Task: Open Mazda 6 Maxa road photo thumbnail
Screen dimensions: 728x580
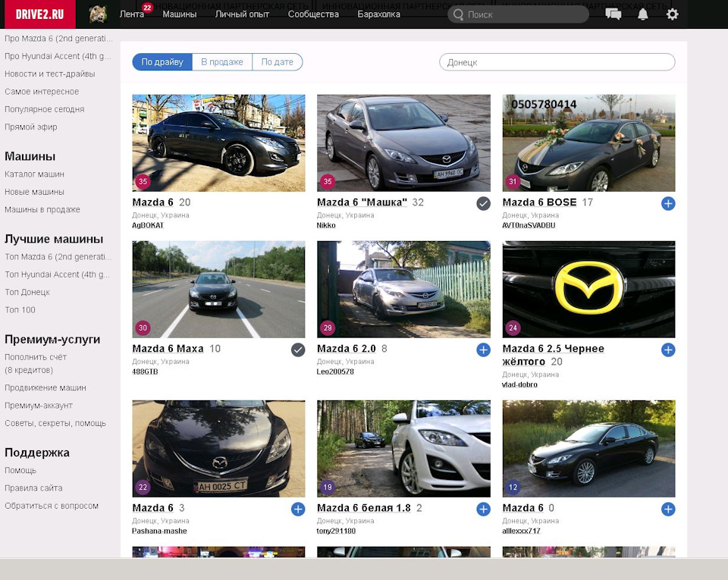Action: 218,289
